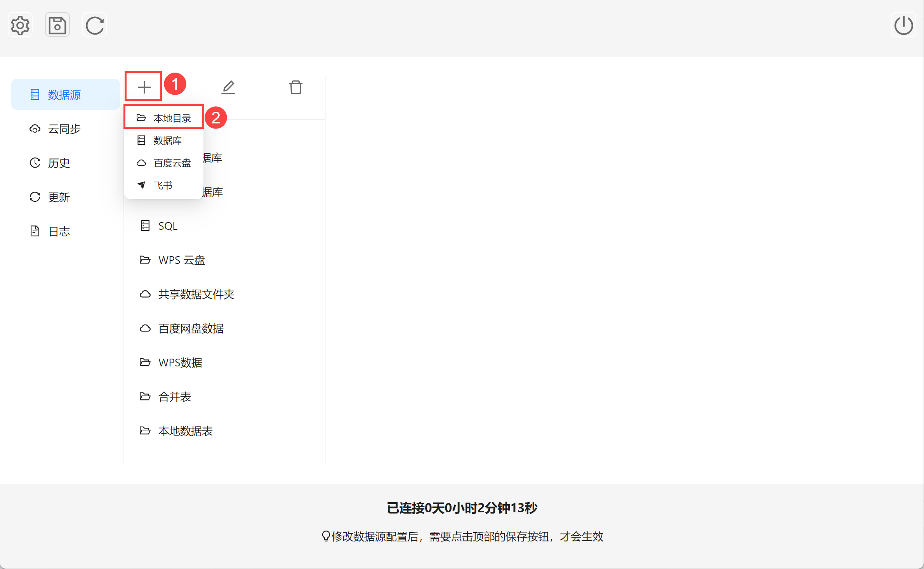The image size is (924, 569).
Task: Click the trash delete icon
Action: 295,87
